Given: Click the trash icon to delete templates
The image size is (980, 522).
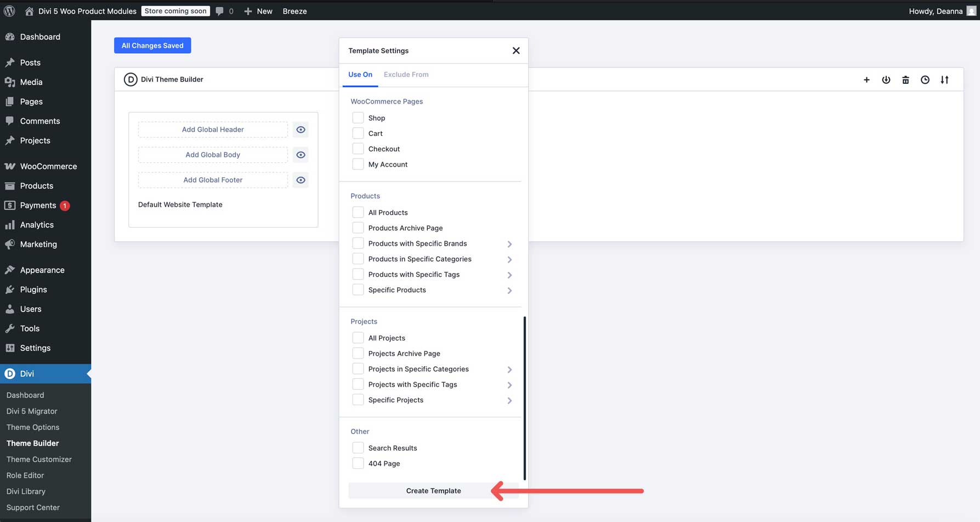Looking at the screenshot, I should 905,80.
